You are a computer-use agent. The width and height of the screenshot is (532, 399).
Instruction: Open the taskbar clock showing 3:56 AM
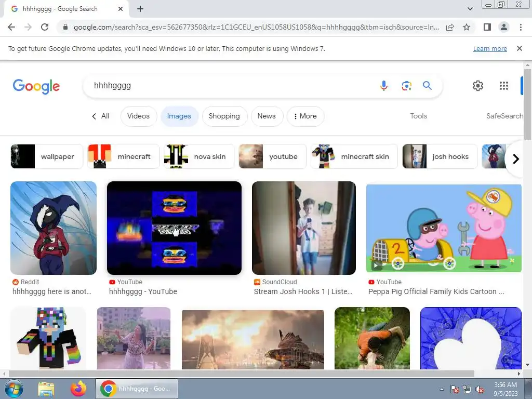coord(505,389)
